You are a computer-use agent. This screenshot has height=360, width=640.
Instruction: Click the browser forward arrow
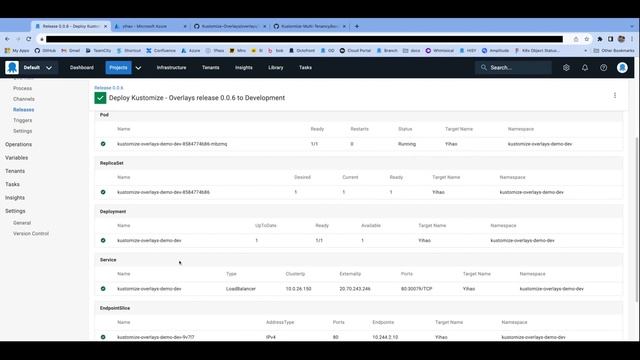click(x=18, y=39)
